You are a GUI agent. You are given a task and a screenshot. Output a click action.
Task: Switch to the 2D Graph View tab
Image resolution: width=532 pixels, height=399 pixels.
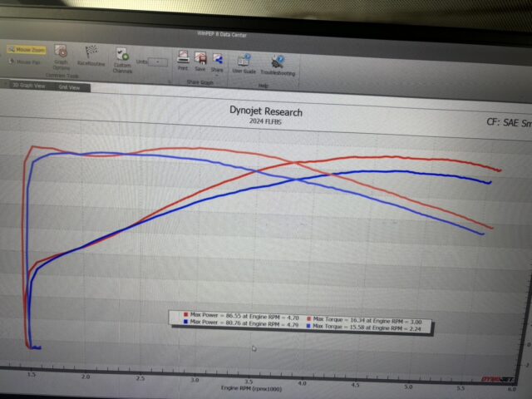[x=27, y=86]
